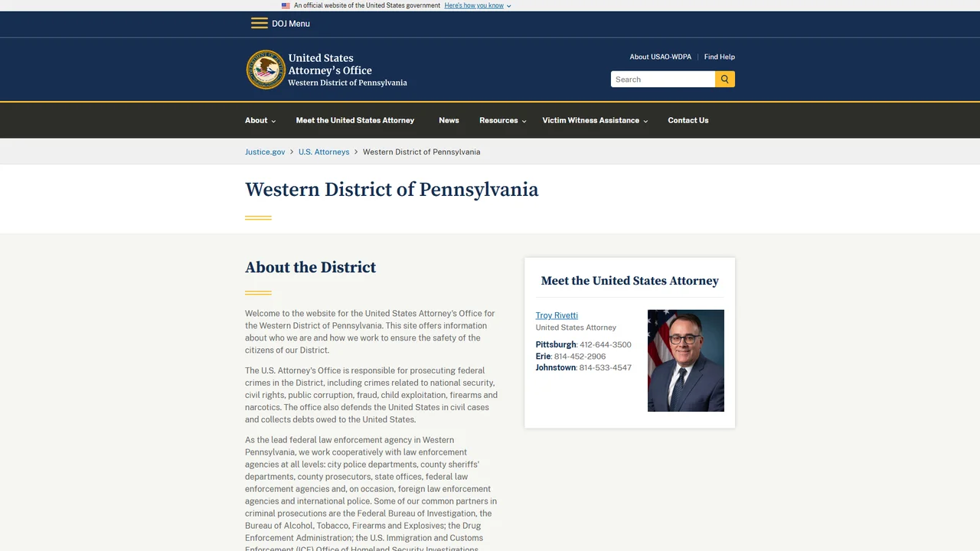Open Meet the United States Attorney menu item

pos(355,120)
